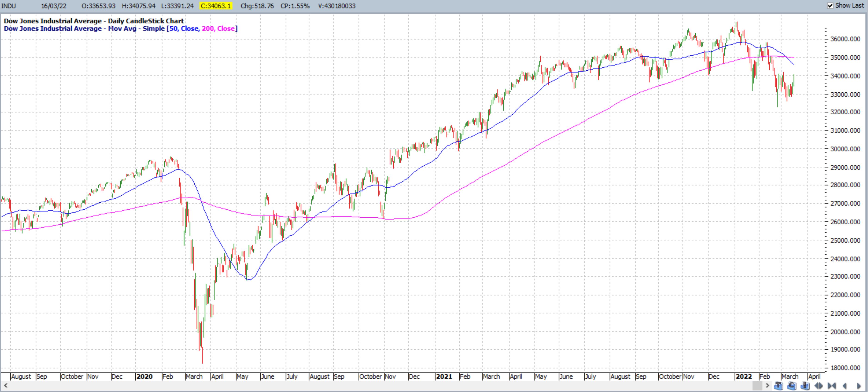Click the date 16/03/22 in header
Screen dimensions: 868x392
click(54, 6)
